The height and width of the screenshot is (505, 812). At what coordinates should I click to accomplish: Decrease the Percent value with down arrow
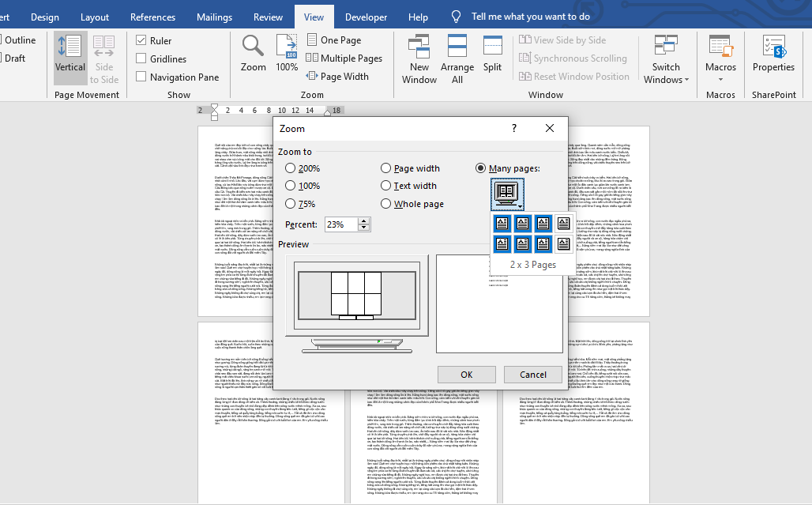point(363,228)
